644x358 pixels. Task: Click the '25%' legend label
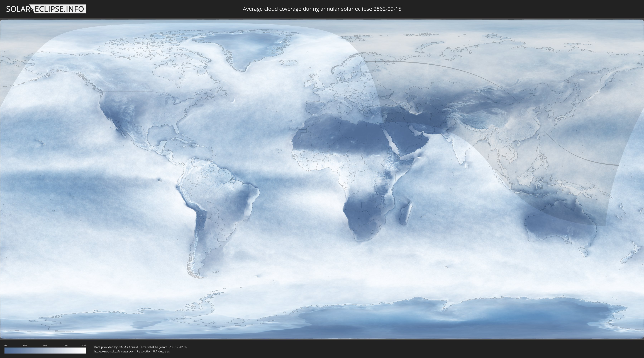[25, 345]
